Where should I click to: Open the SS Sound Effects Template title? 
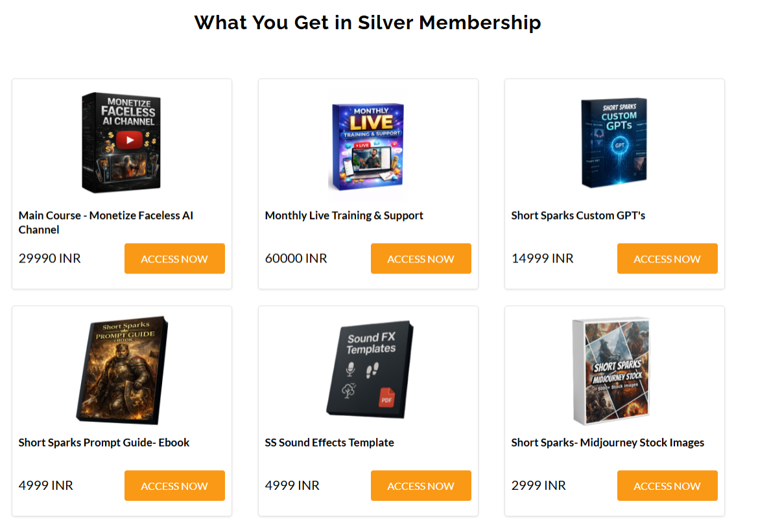(x=329, y=443)
